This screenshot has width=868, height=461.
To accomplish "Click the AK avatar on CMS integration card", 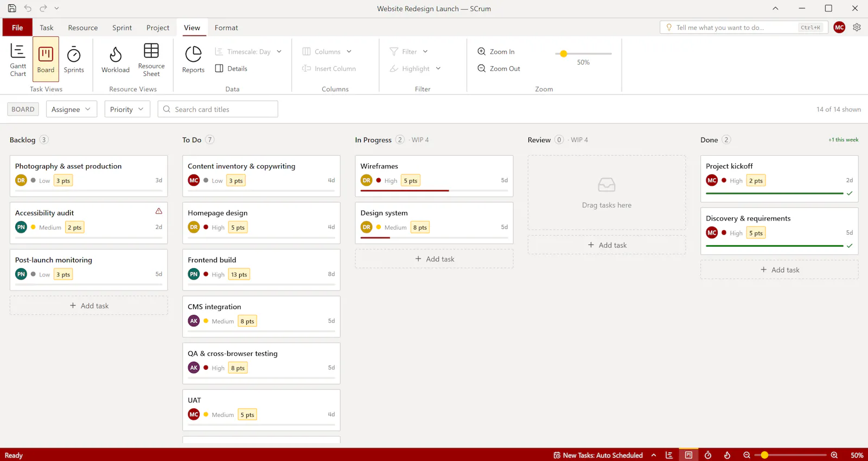I will point(194,321).
